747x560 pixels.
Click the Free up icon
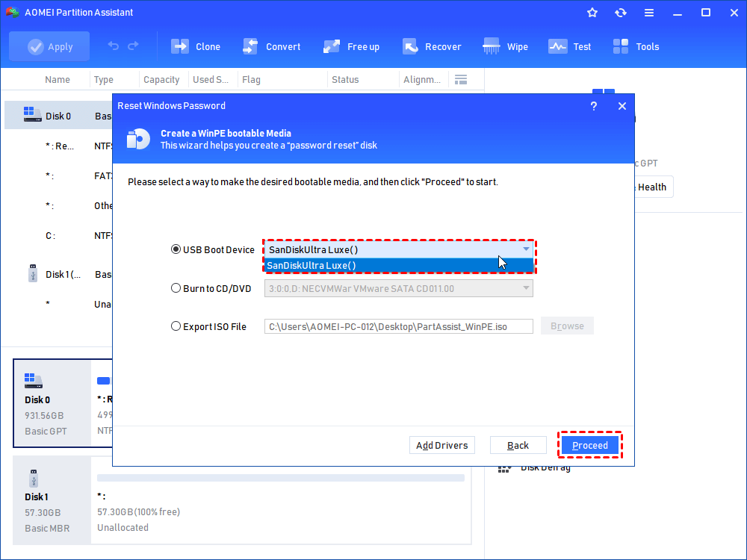pyautogui.click(x=332, y=46)
